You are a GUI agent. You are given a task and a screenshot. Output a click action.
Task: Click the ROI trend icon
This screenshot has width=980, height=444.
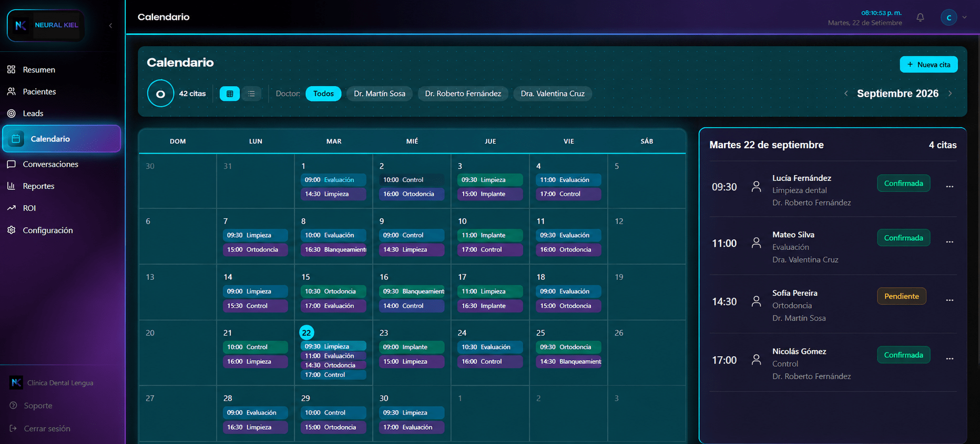(11, 208)
